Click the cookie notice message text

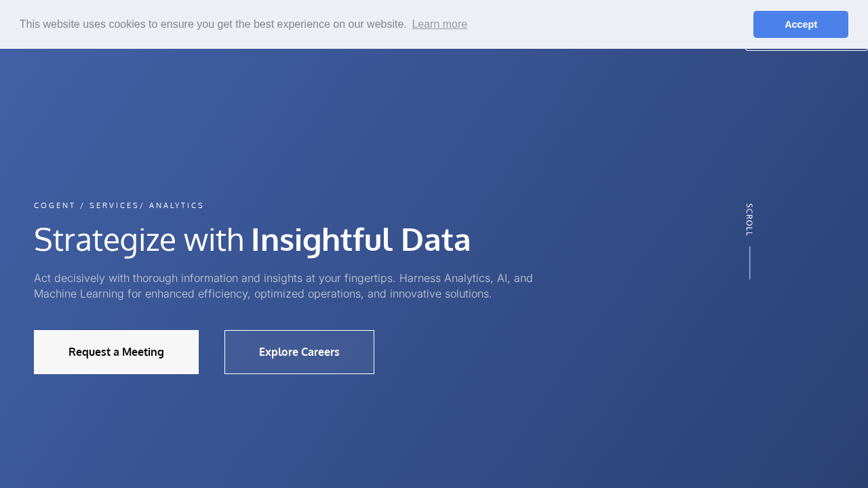point(213,24)
